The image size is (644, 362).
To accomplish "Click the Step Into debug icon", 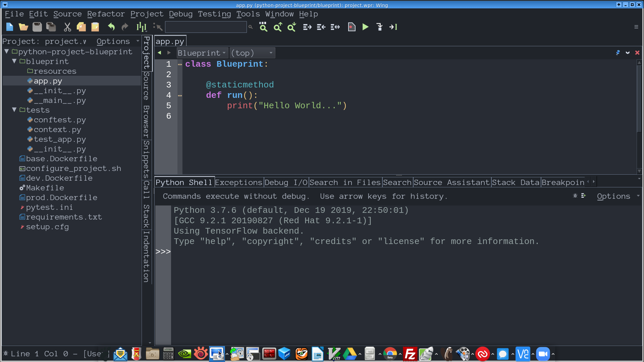I will (379, 27).
